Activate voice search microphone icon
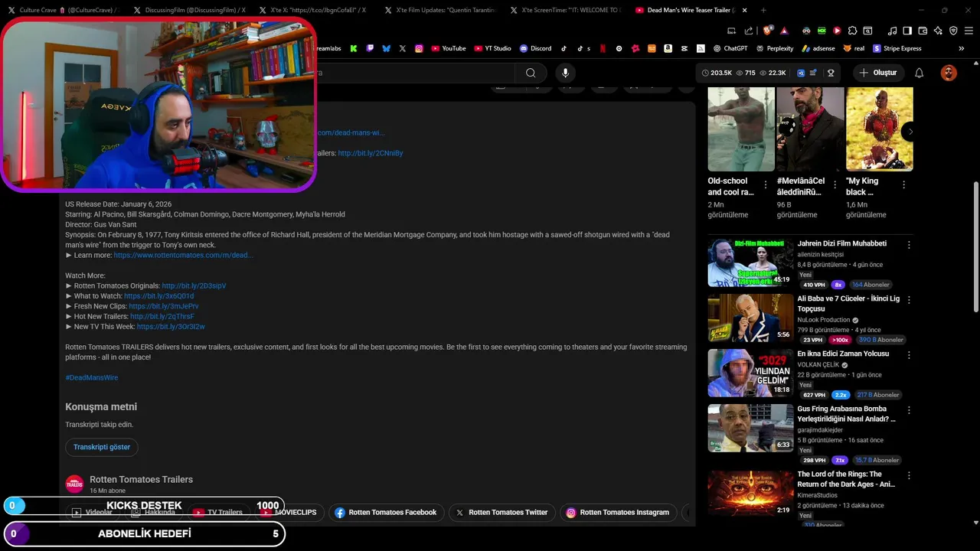This screenshot has width=980, height=551. pos(565,73)
